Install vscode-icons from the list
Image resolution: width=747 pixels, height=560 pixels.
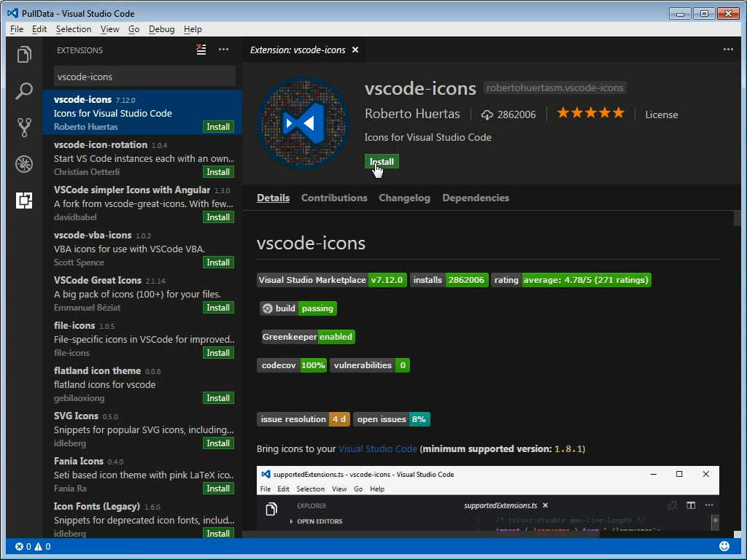pyautogui.click(x=218, y=127)
